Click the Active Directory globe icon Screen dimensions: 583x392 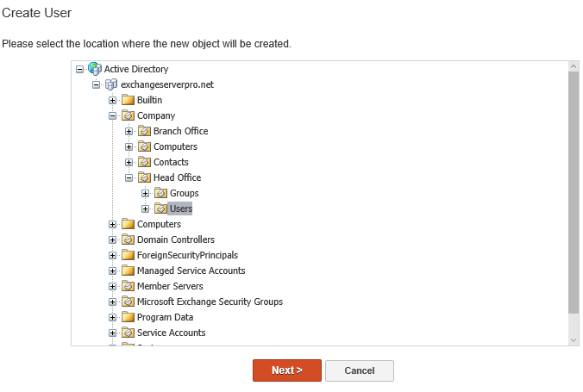click(x=95, y=69)
